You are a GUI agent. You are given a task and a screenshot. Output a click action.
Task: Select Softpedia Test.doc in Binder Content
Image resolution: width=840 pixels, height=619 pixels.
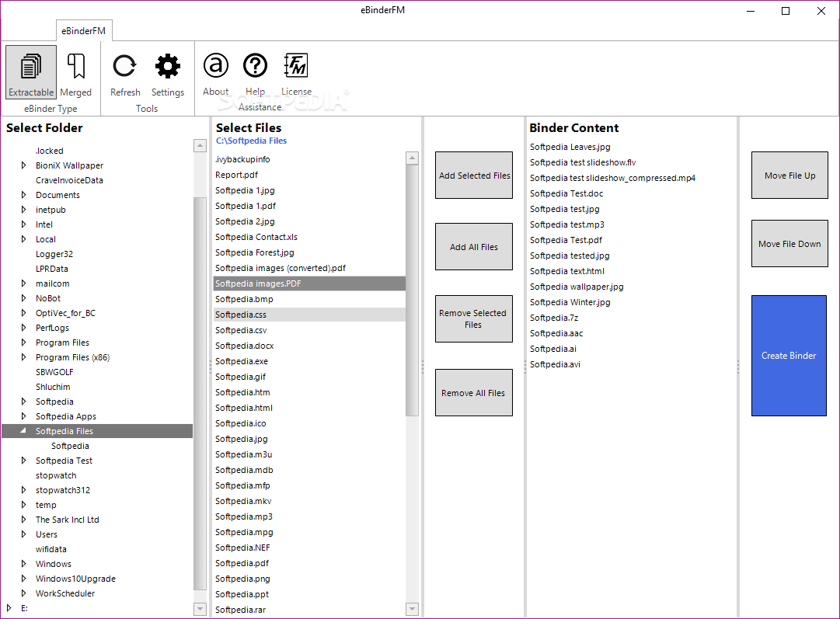pos(566,193)
